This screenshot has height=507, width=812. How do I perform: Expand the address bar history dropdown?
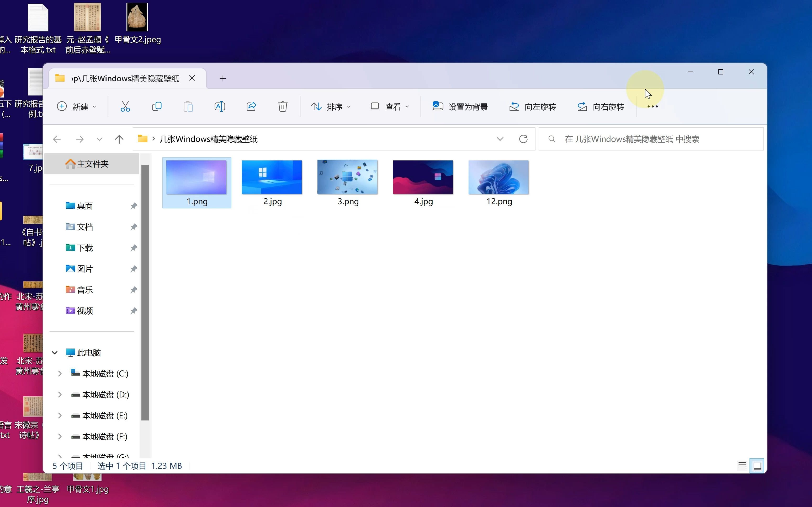[x=500, y=139]
